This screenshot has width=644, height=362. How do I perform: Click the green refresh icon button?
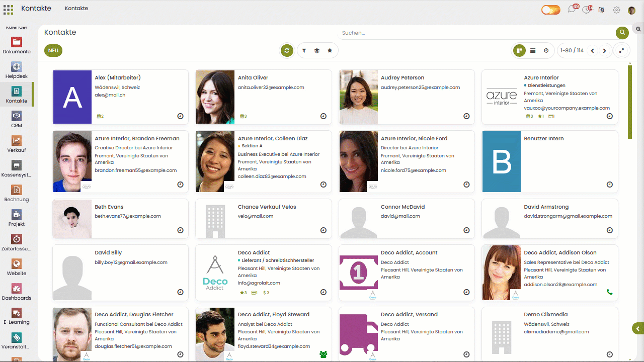pos(287,51)
